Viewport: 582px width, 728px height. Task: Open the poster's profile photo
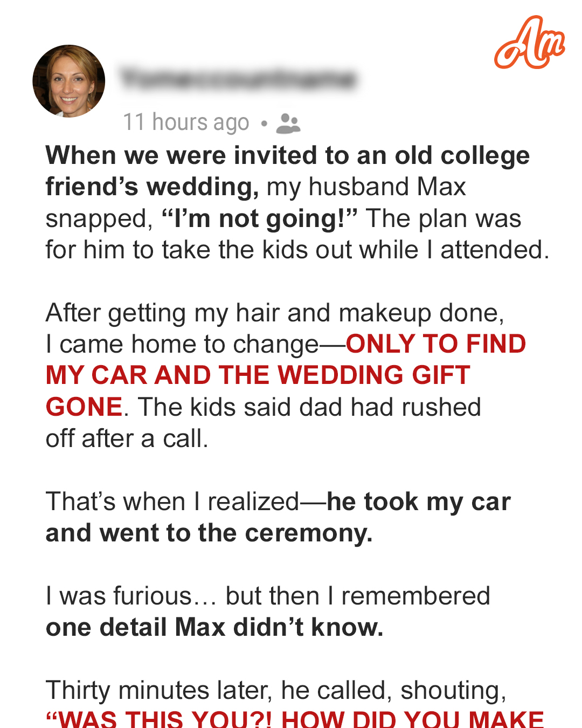(69, 81)
